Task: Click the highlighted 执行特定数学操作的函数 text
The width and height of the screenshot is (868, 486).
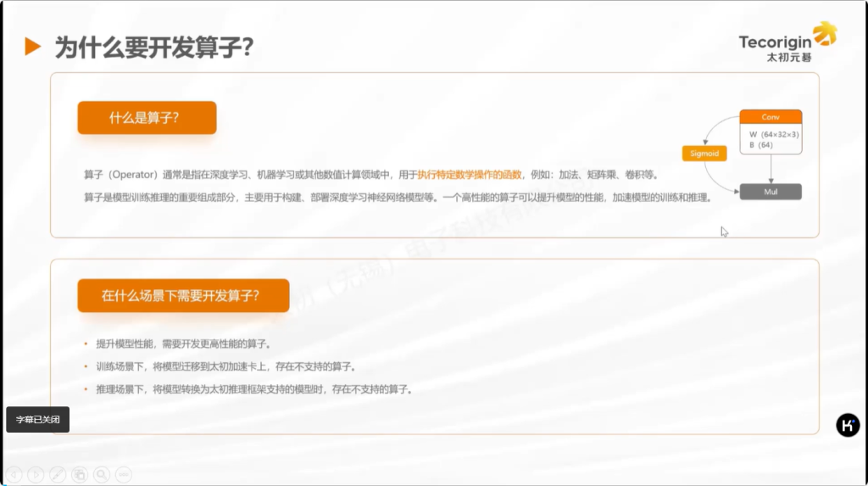Action: (470, 175)
